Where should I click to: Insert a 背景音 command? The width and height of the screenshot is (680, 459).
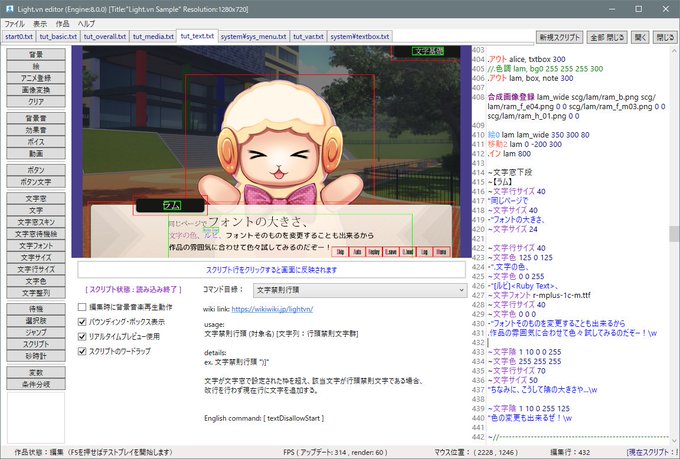tap(36, 118)
